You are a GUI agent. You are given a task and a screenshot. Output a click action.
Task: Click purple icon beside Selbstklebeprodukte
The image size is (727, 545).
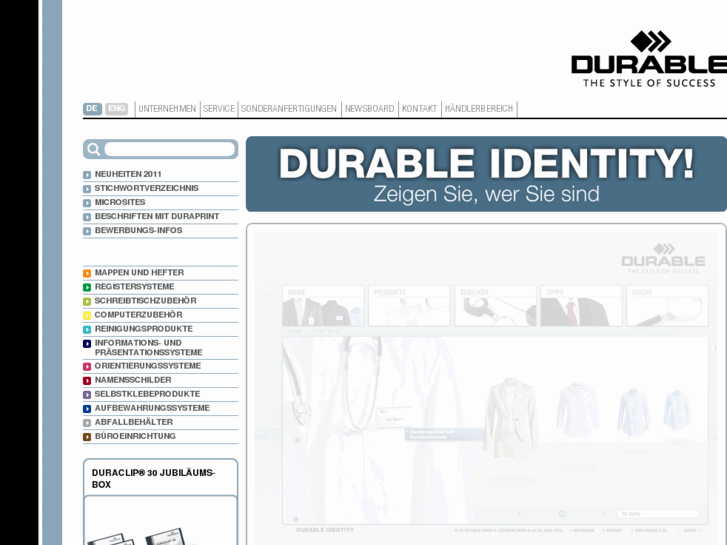tap(87, 395)
